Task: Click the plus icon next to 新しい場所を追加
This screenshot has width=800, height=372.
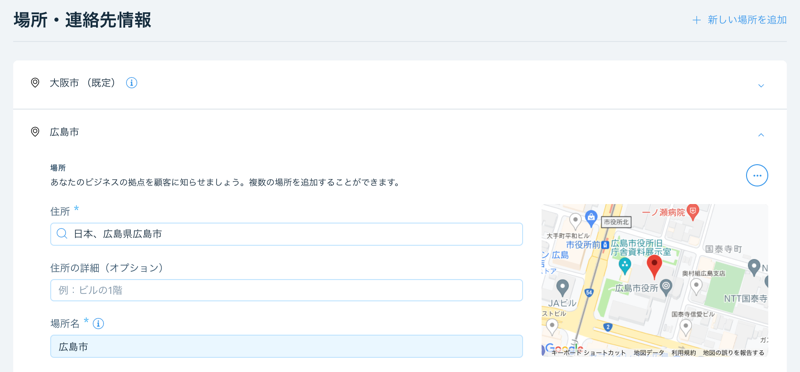Action: click(x=696, y=21)
